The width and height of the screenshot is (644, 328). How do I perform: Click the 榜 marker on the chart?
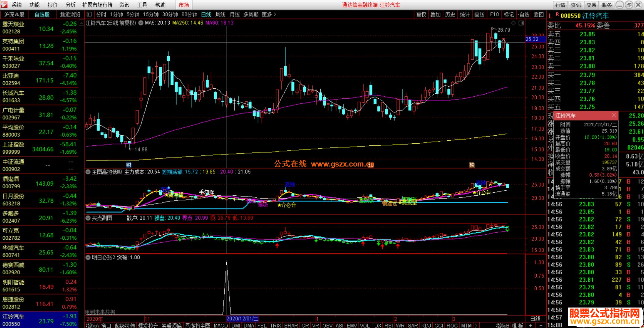[472, 165]
